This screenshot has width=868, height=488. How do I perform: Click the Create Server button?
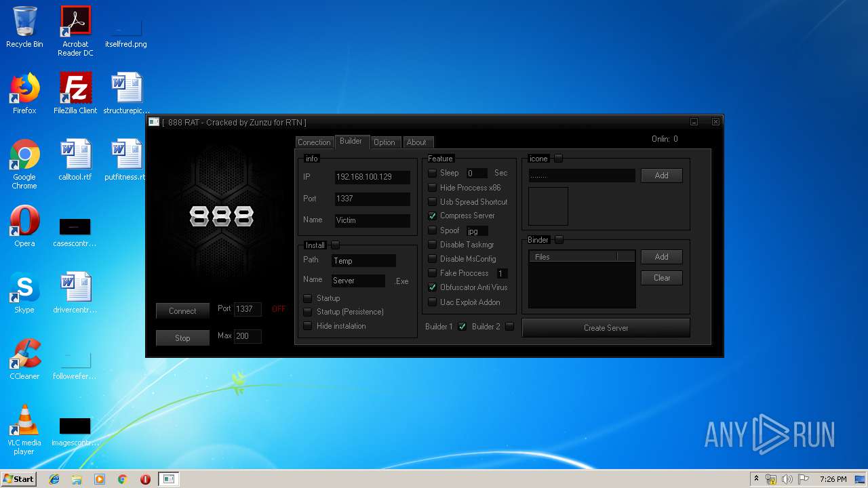(x=606, y=328)
